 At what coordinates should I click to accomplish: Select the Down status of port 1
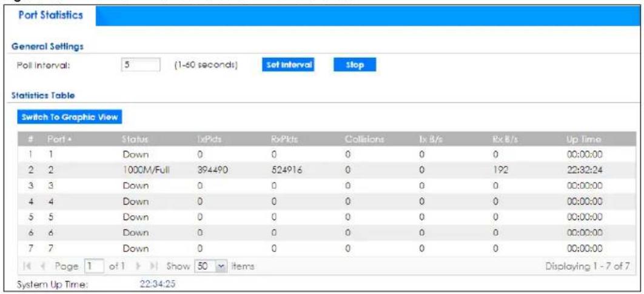pos(135,155)
